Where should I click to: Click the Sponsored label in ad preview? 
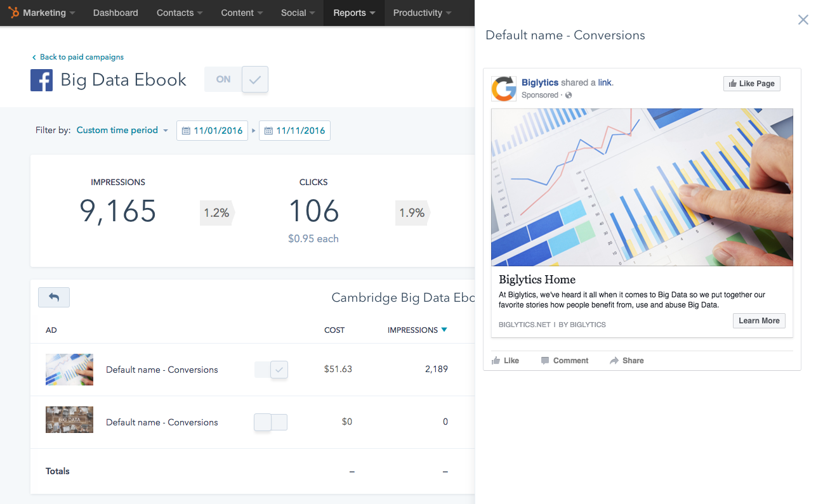pyautogui.click(x=540, y=95)
